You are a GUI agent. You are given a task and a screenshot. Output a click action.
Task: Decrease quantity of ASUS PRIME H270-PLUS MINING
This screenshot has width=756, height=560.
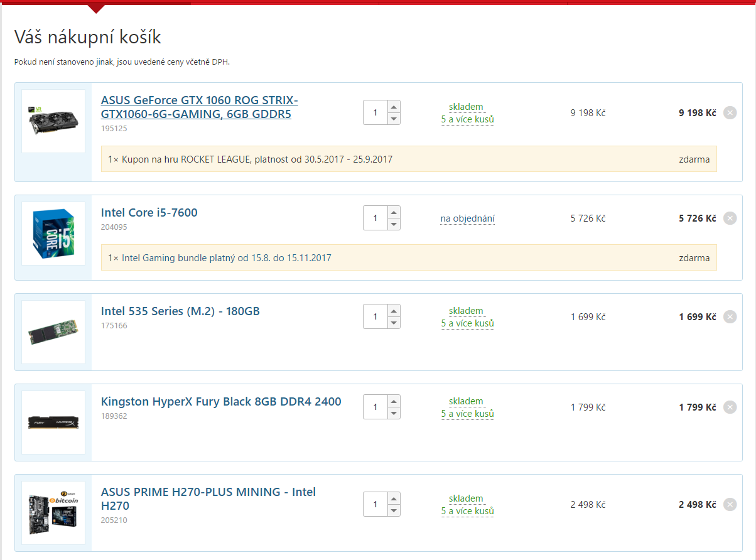tap(394, 510)
